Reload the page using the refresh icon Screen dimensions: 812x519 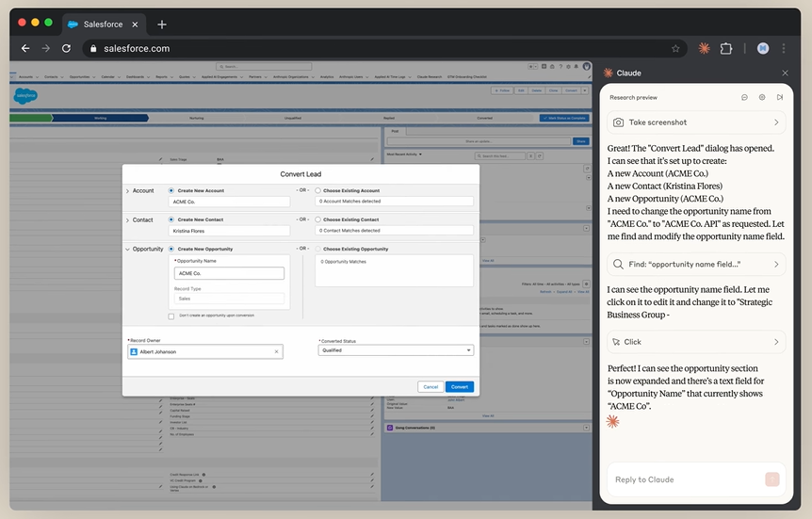click(66, 48)
